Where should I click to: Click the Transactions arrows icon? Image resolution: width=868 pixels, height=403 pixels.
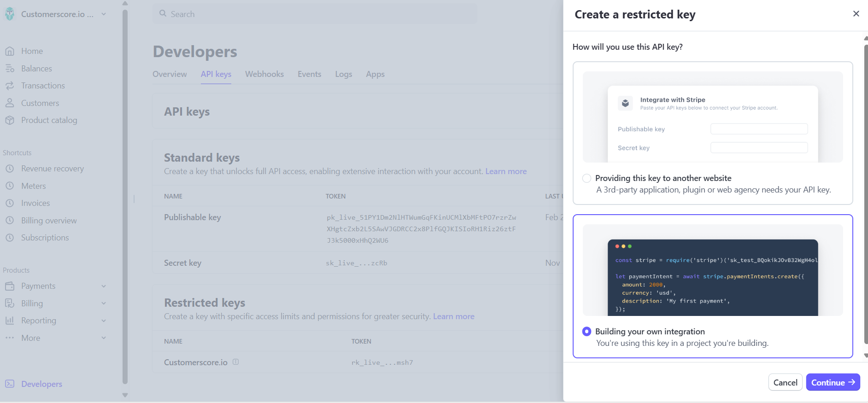point(10,86)
